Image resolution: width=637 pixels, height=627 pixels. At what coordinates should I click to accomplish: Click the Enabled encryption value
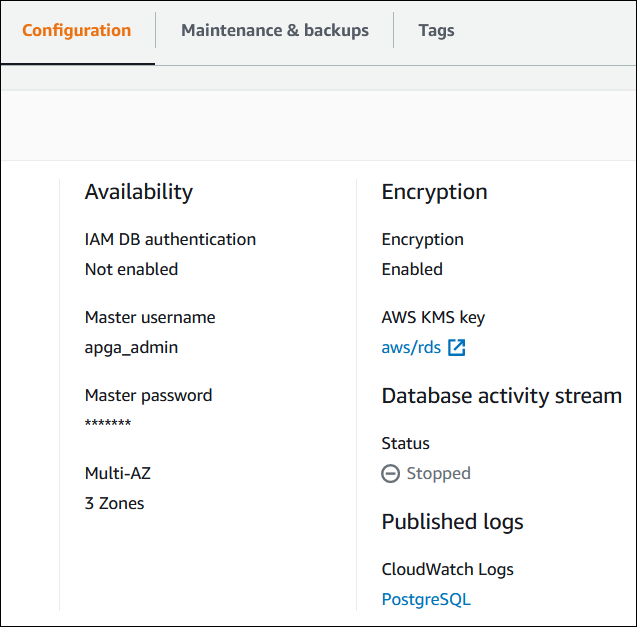(x=412, y=270)
